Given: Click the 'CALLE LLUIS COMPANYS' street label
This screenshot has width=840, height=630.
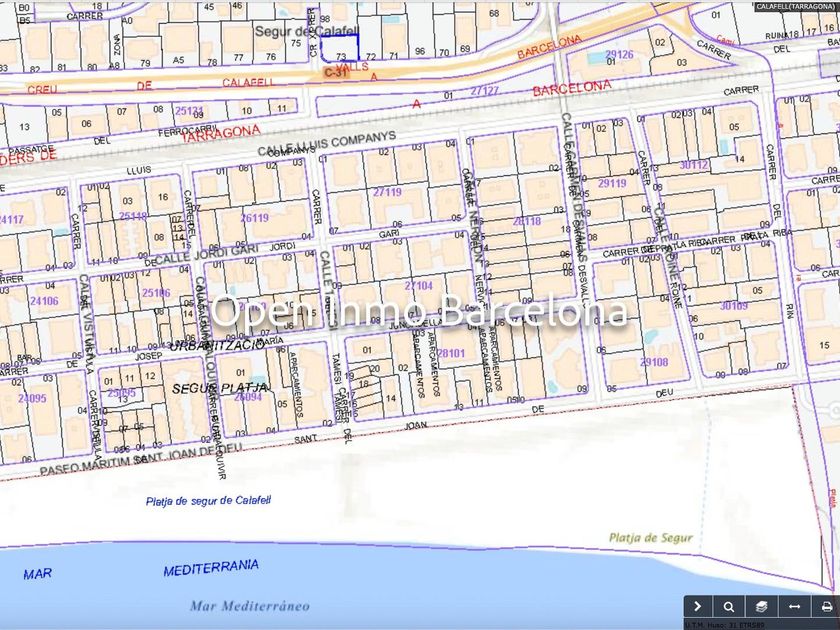Looking at the screenshot, I should (x=327, y=144).
